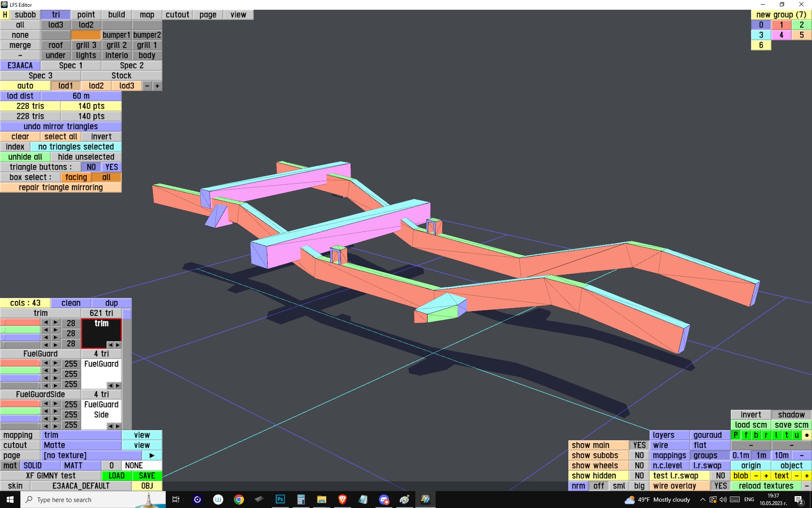Toggle wire overlay YES button
Screen dimensions: 812x508
[720, 486]
